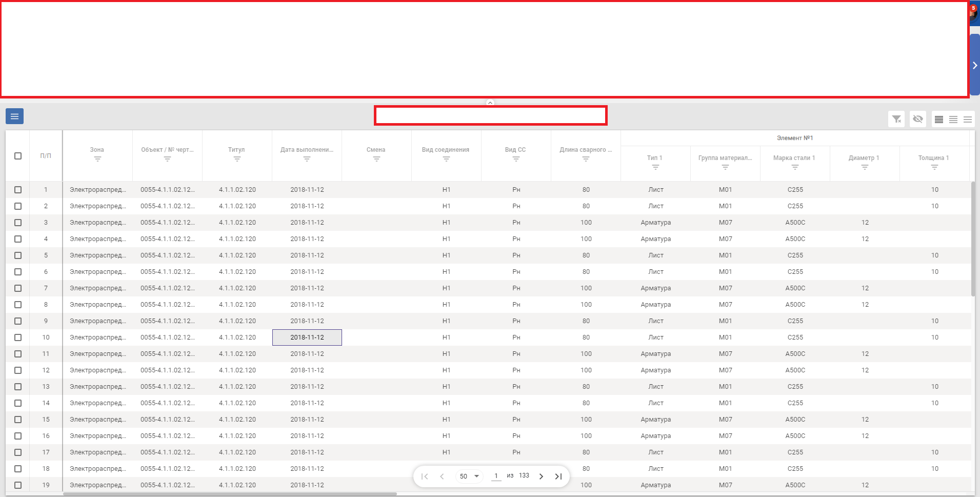The image size is (980, 497).
Task: Go to the previous page
Action: pyautogui.click(x=442, y=476)
